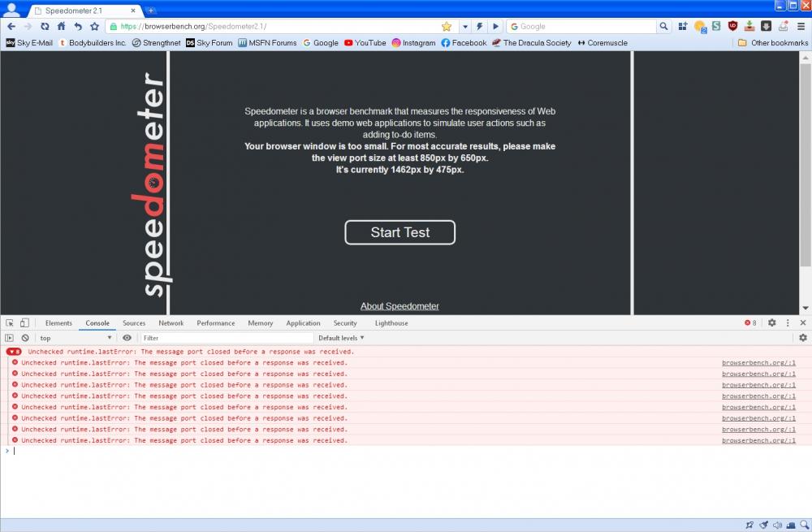Click the forward navigation arrow
This screenshot has width=812, height=532.
pos(28,27)
